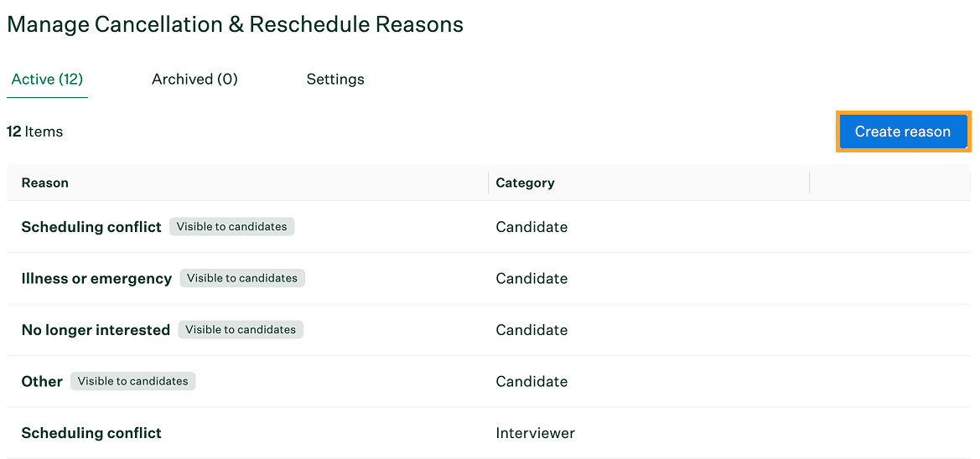The image size is (980, 459).
Task: Click the Candidate category in the Other row
Action: tap(531, 382)
